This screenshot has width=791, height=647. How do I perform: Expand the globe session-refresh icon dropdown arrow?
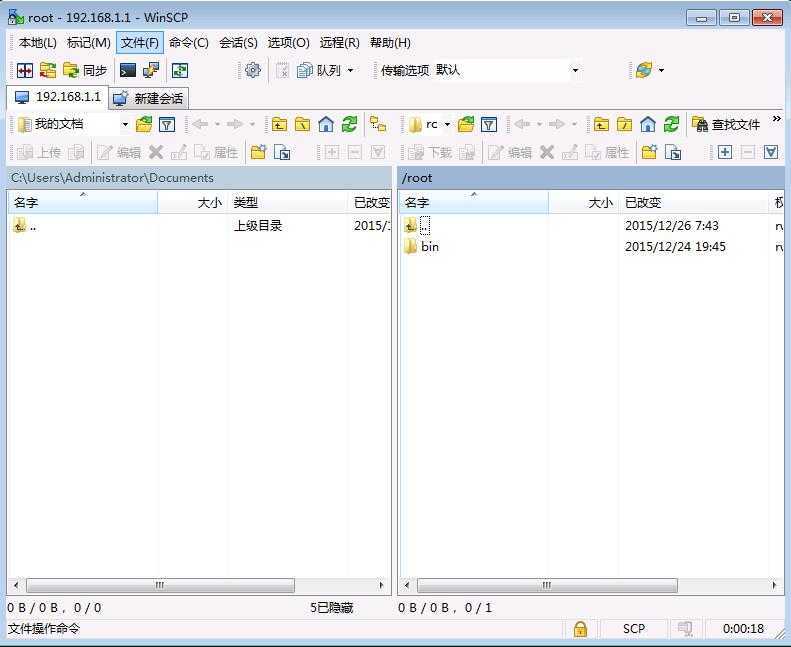[661, 70]
